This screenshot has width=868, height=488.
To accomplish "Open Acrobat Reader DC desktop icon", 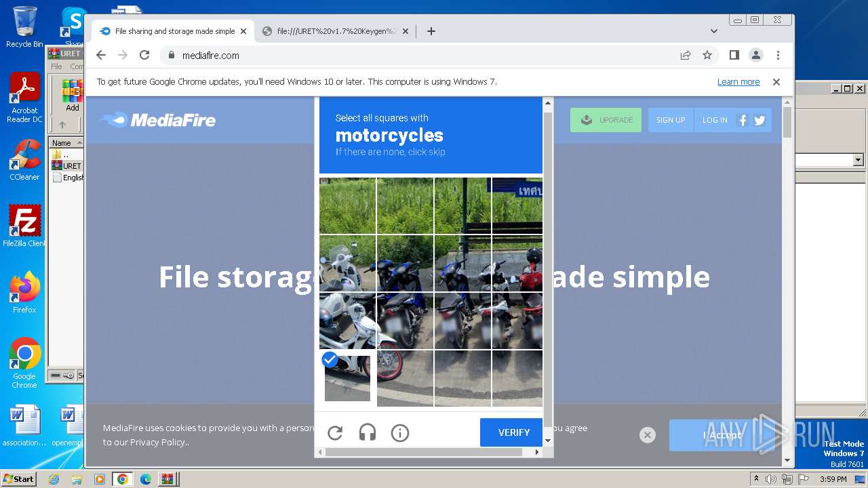I will [x=24, y=98].
